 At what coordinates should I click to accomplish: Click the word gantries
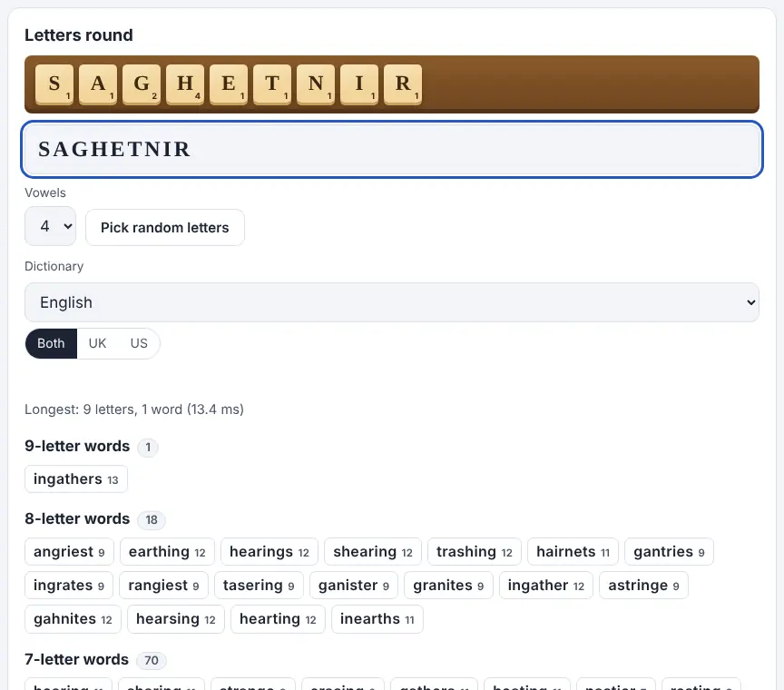tap(669, 552)
